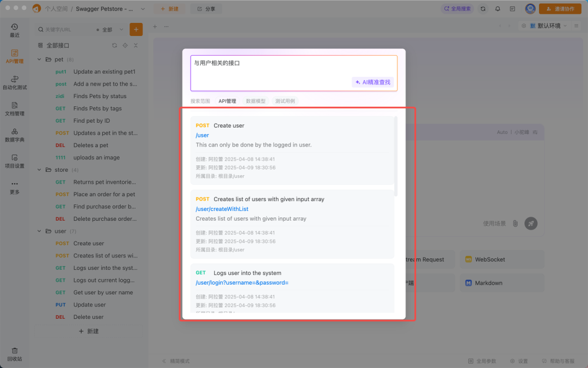588x368 pixels.
Task: Open 项目设置 in the sidebar
Action: click(14, 161)
